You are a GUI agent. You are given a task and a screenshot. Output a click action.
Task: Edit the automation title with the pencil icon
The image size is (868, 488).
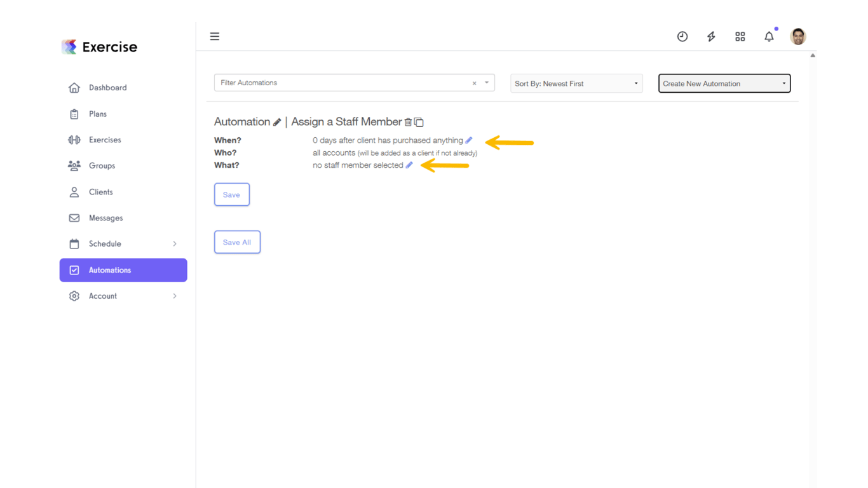278,121
